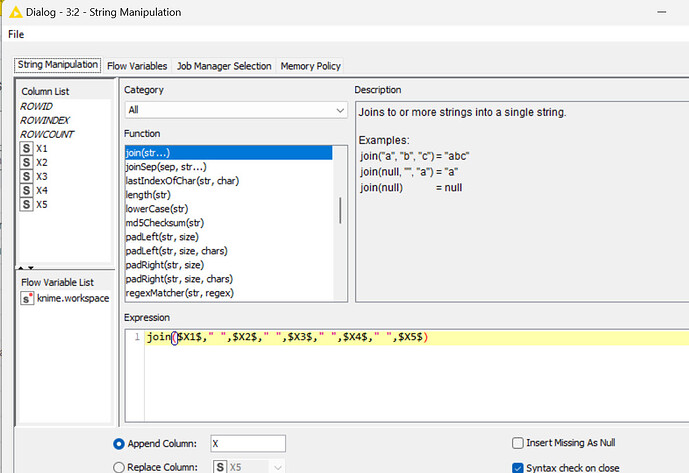Click the knime.workspace flow variable icon
The height and width of the screenshot is (473, 689).
[27, 298]
